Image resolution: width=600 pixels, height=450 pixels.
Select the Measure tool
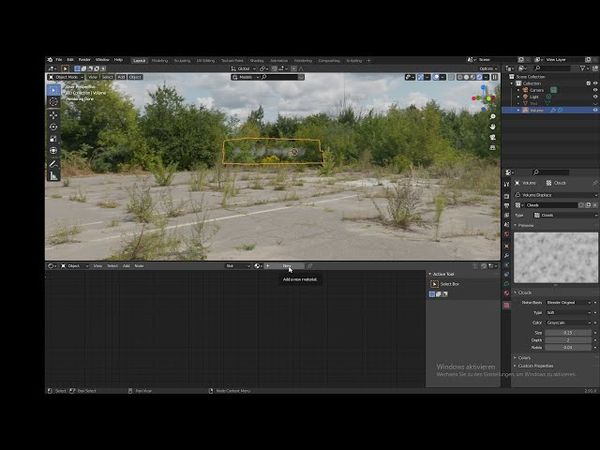point(54,176)
